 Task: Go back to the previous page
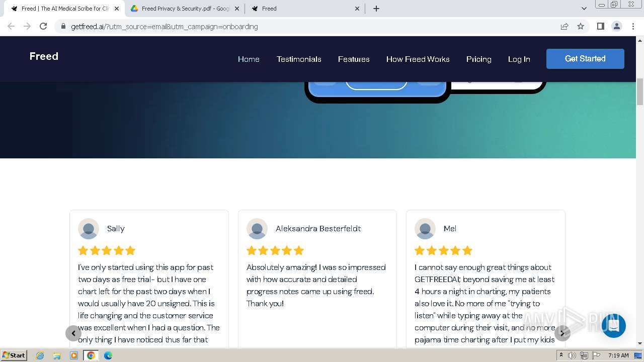(11, 26)
